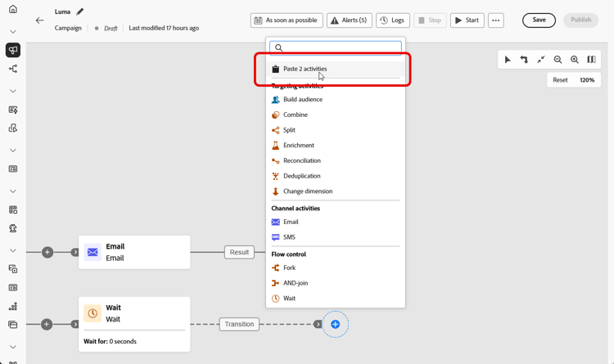Click the zoom out magnifier icon

coord(558,60)
